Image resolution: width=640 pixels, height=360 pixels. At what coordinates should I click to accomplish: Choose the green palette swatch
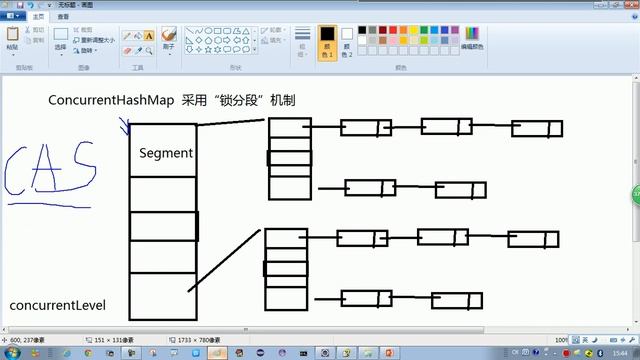coord(424,30)
